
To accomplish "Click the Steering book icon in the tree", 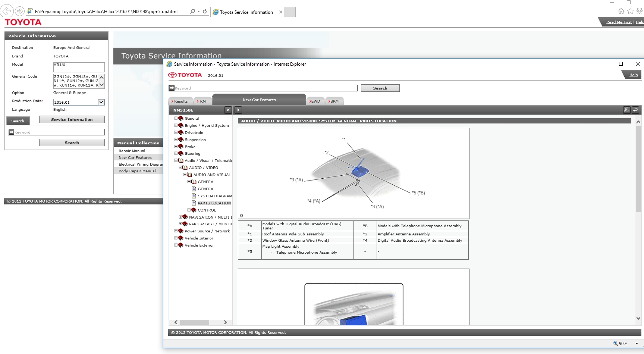I will (181, 153).
